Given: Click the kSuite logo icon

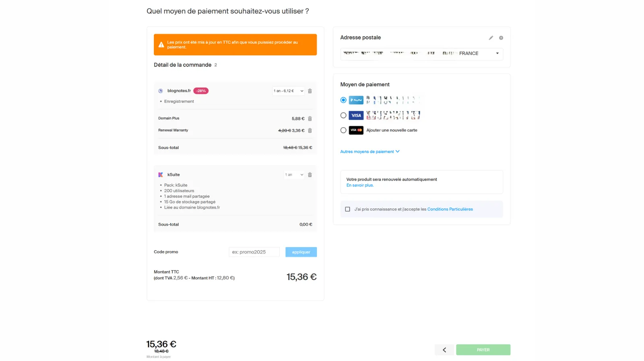Looking at the screenshot, I should pyautogui.click(x=161, y=175).
